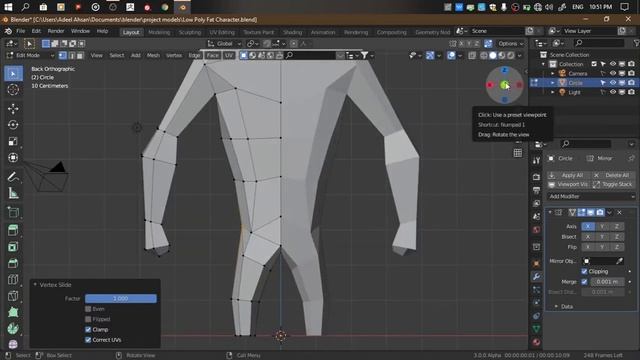Viewport: 640px width, 360px height.
Task: Open the Modifier properties wrench tab
Action: coord(536,276)
